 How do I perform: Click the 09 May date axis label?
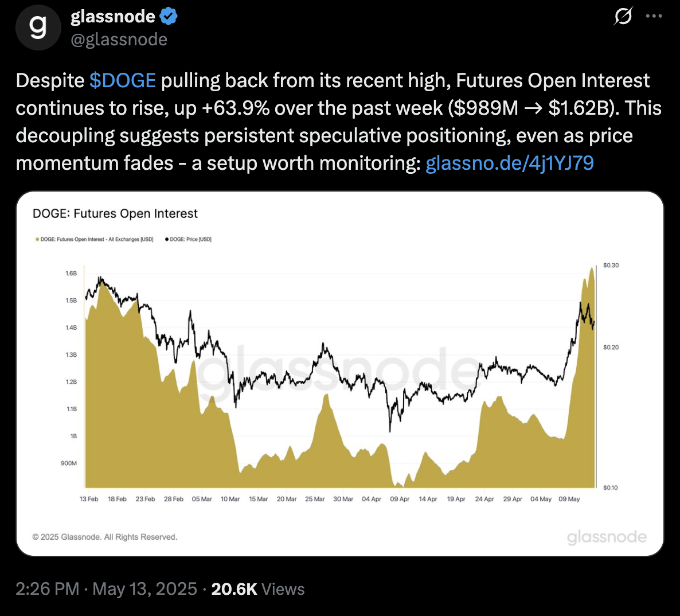(569, 499)
